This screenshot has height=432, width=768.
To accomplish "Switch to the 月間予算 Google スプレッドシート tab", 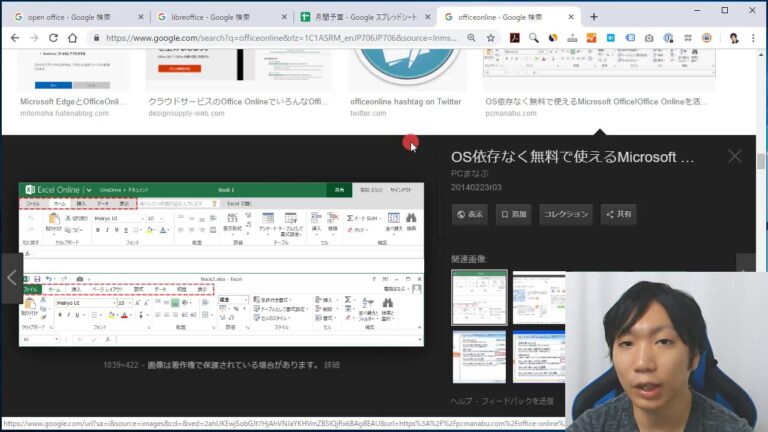I will (360, 17).
